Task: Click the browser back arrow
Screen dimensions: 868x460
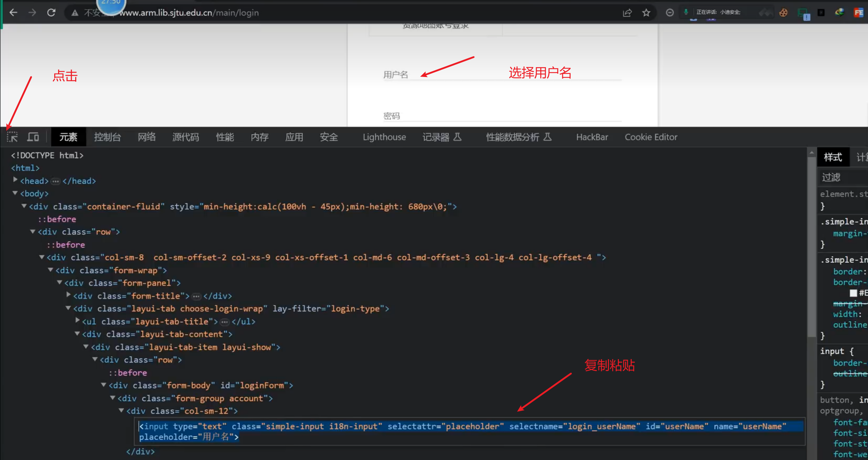Action: coord(13,13)
